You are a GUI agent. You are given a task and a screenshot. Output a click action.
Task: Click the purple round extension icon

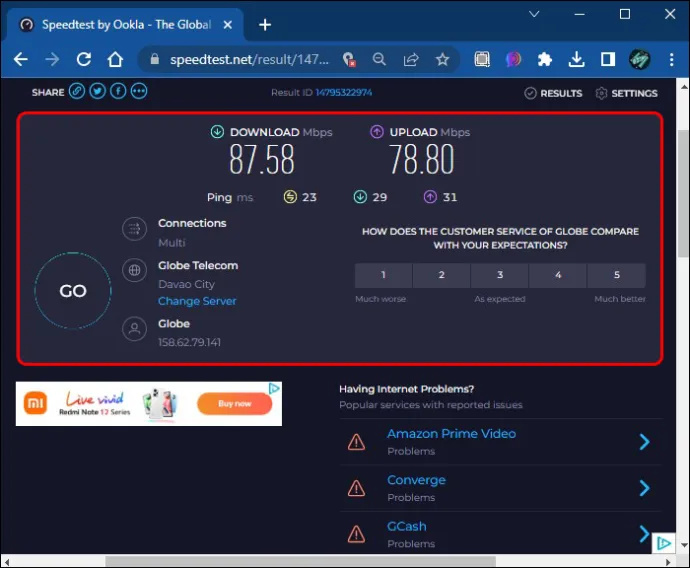pyautogui.click(x=513, y=59)
